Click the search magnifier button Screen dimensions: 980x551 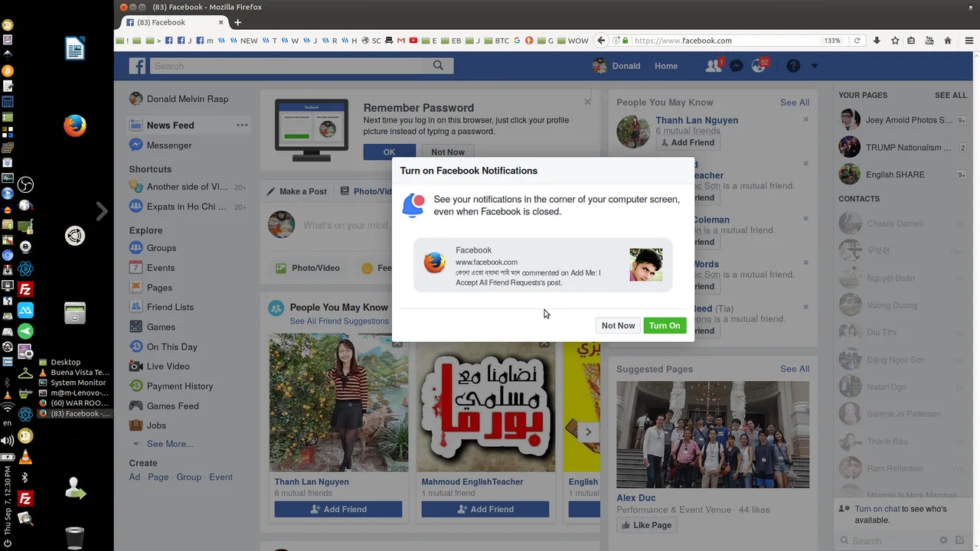[x=438, y=66]
